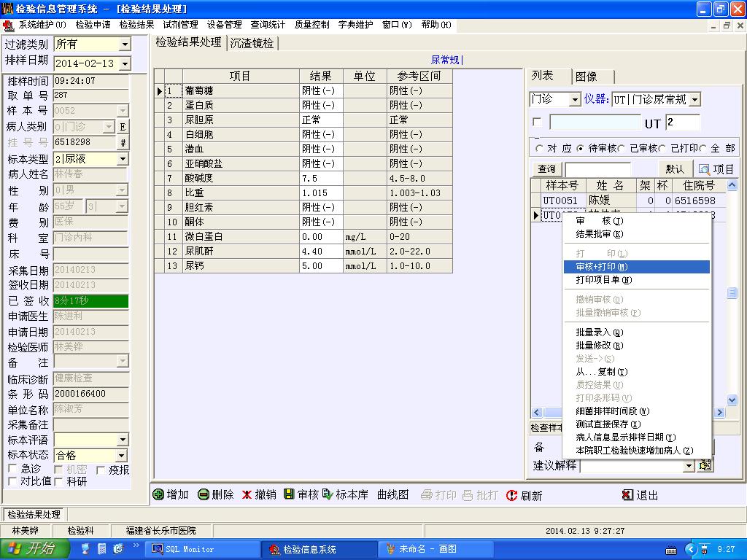
Task: Tick the 疫报 checkbox
Action: coord(101,470)
